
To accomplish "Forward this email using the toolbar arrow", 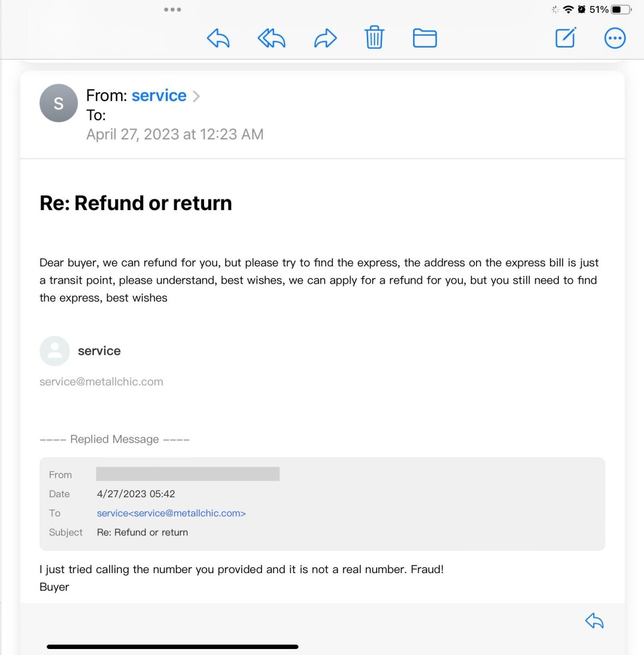I will point(325,38).
